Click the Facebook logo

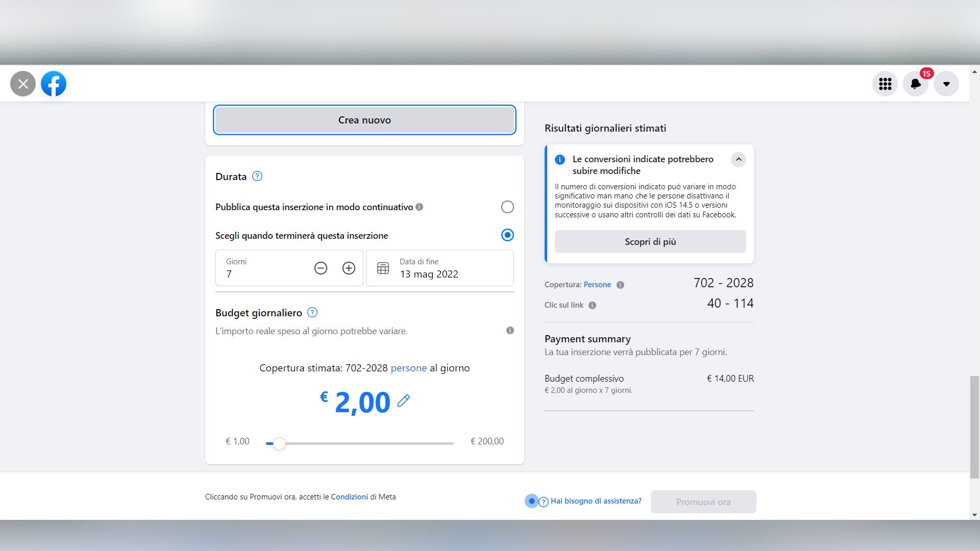tap(53, 84)
